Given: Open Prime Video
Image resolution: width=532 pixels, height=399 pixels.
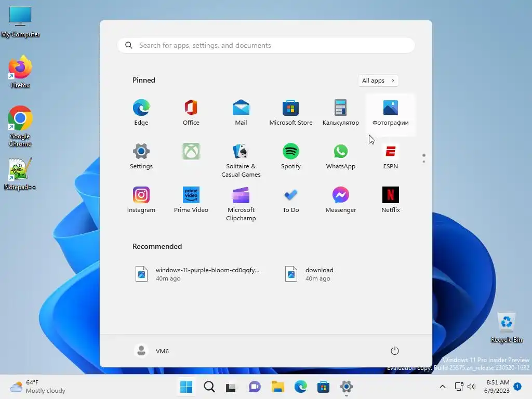Looking at the screenshot, I should [191, 199].
